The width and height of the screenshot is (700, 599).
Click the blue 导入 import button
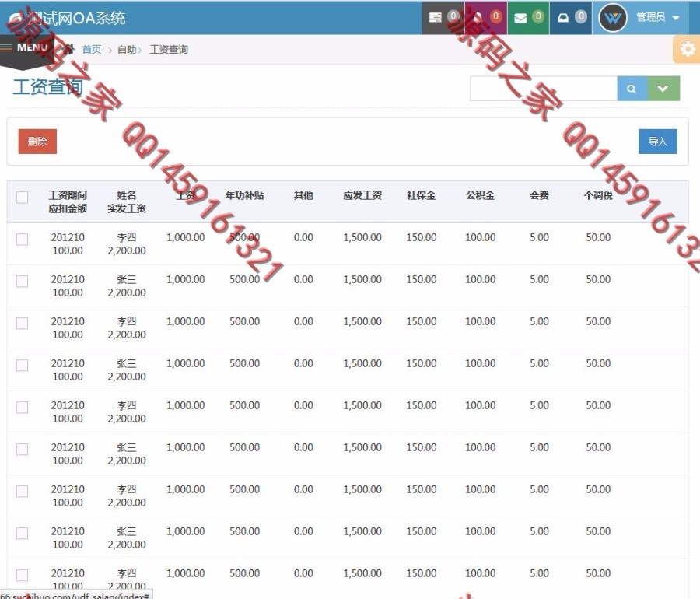click(x=657, y=141)
